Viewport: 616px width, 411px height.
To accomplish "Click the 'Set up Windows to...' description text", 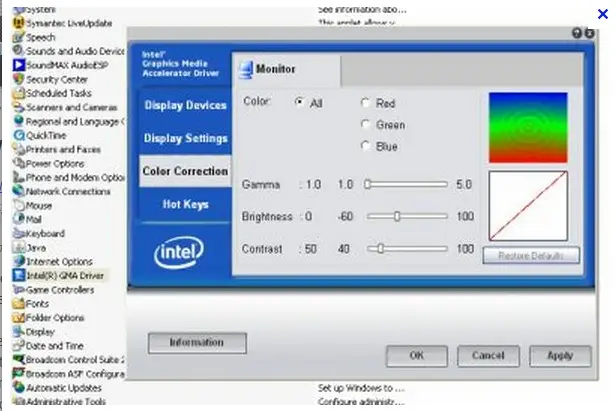I will click(361, 388).
